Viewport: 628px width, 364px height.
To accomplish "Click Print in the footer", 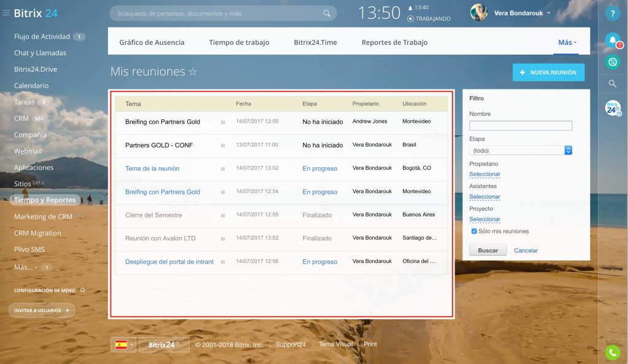I will (x=370, y=344).
